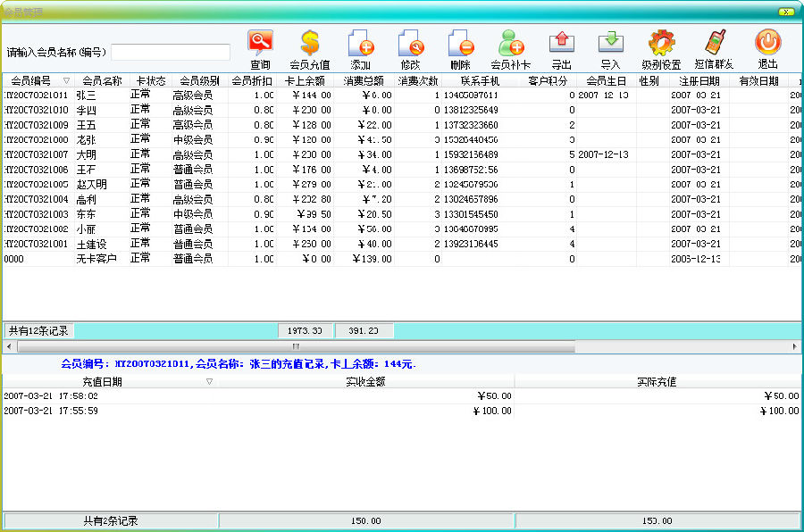Focus the member name search field

[171, 52]
